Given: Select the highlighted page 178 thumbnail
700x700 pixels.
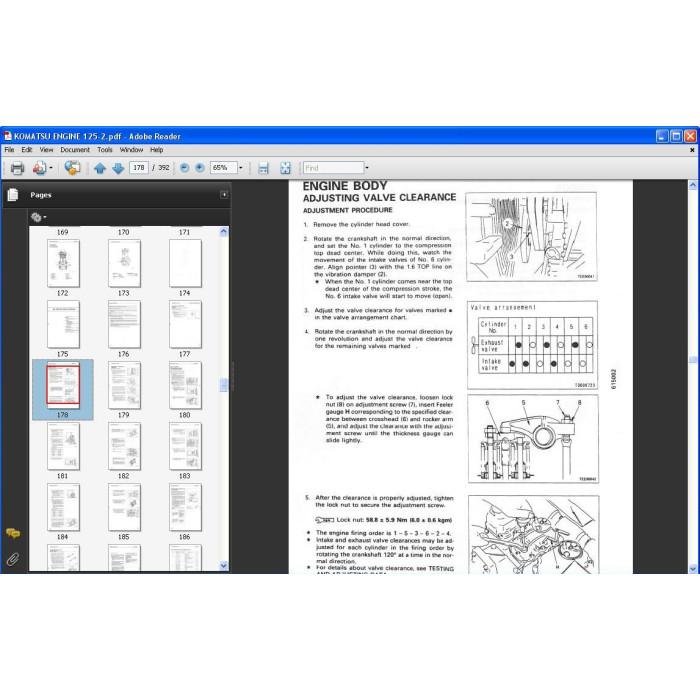Looking at the screenshot, I should point(63,385).
